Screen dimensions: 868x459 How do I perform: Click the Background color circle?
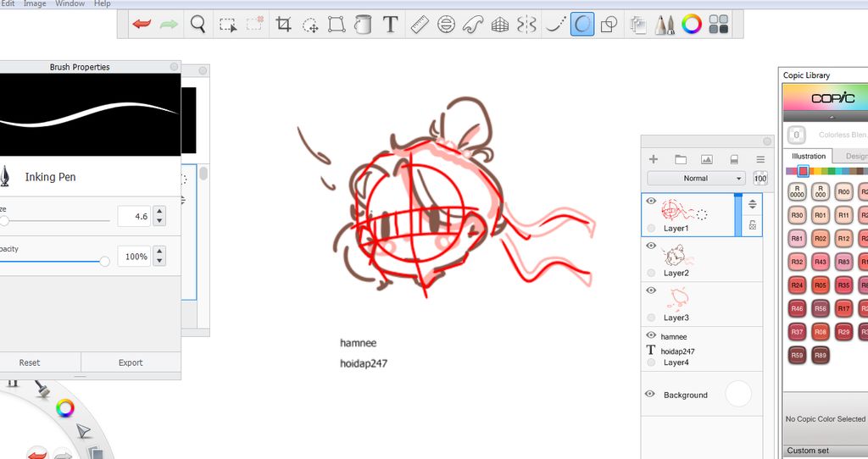point(738,395)
